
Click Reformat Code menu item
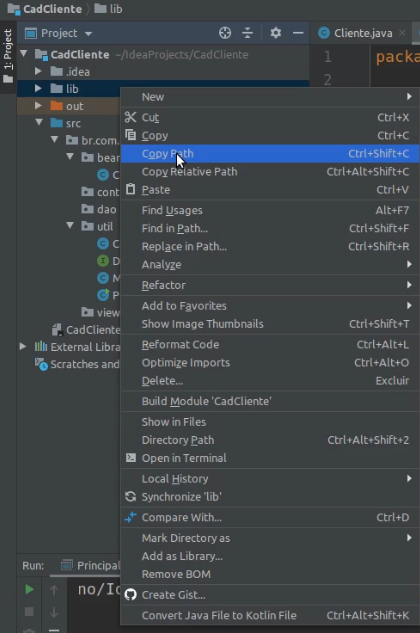point(270,345)
